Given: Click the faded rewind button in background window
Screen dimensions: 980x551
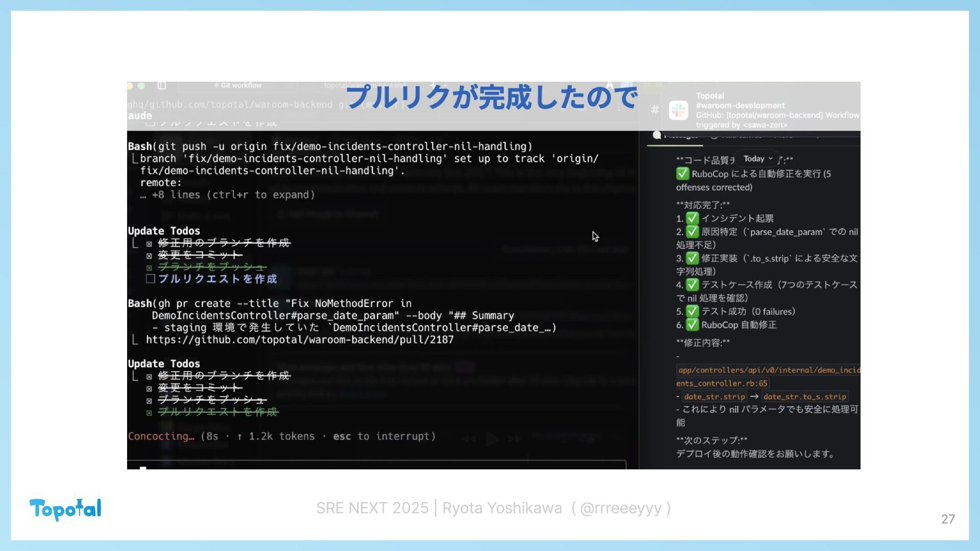Looking at the screenshot, I should [470, 439].
